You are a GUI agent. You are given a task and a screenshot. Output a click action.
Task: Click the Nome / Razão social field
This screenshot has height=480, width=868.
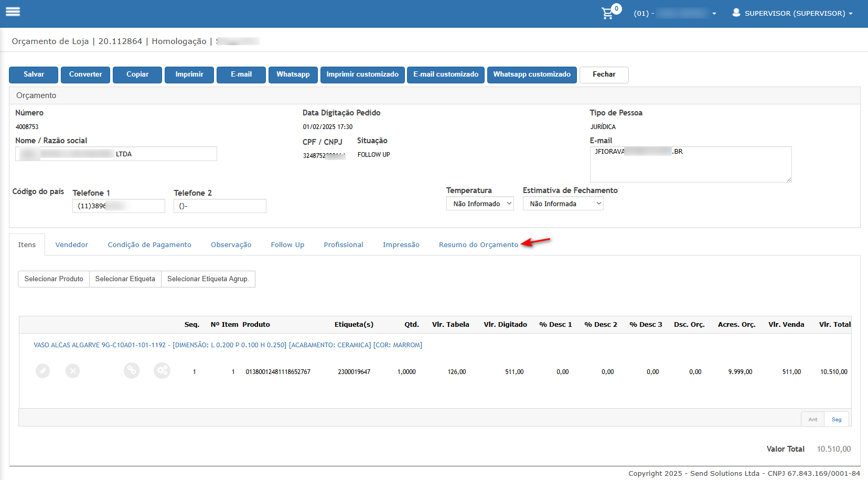pyautogui.click(x=116, y=154)
